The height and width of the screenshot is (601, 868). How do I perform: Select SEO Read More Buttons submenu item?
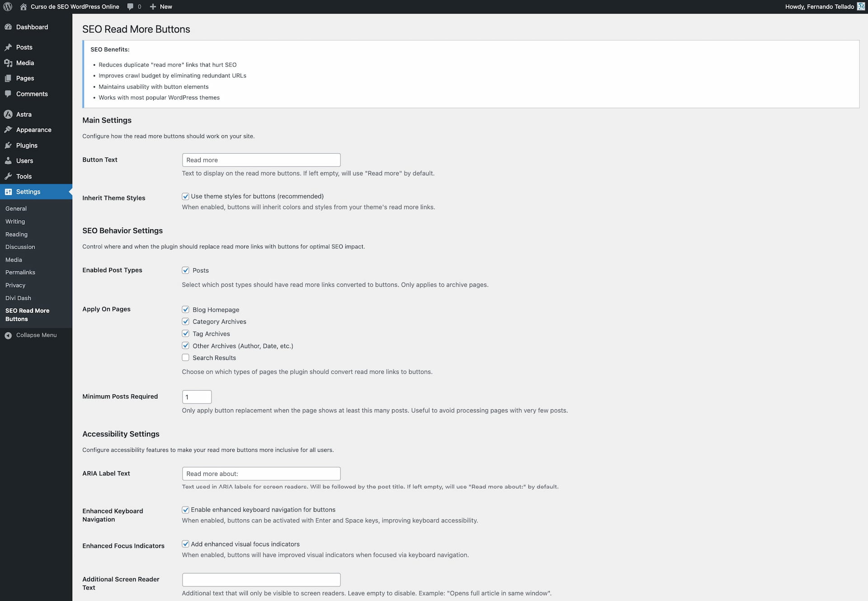click(27, 314)
